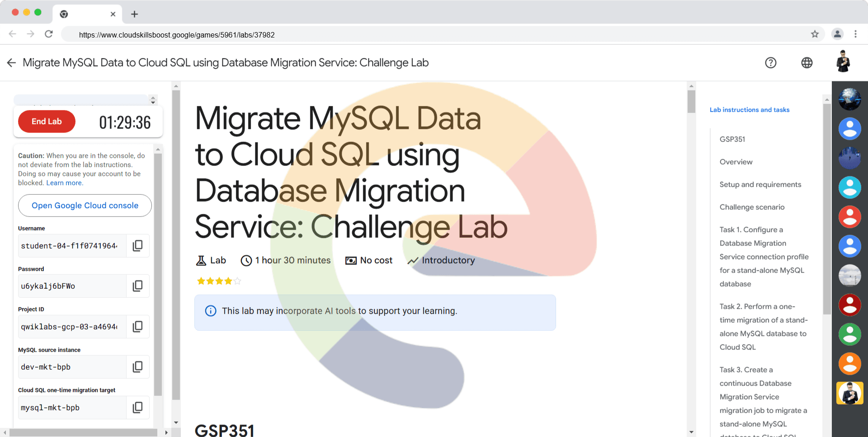This screenshot has height=437, width=868.
Task: Open the user avatar in the header
Action: point(843,61)
